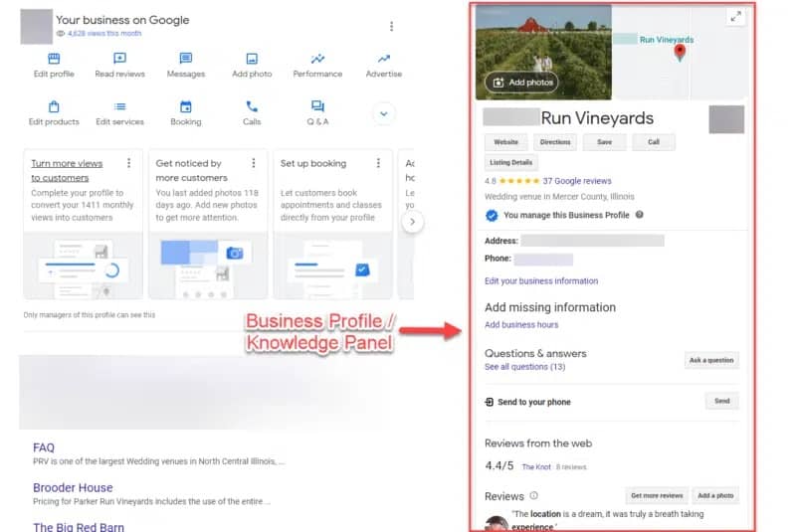Click the reviewer avatar in Reviews
This screenshot has width=796, height=532.
496,524
